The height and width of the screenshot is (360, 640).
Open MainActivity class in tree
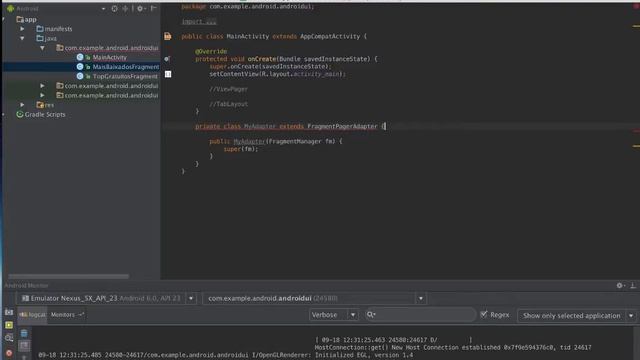(109, 58)
